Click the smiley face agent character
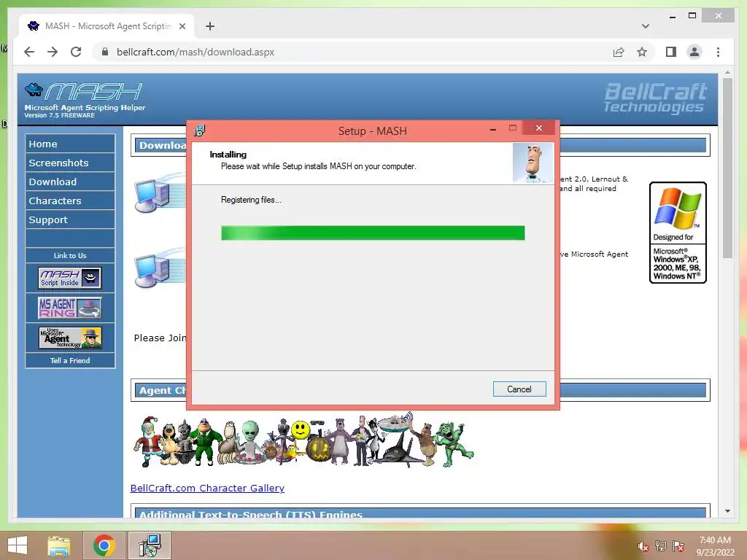The image size is (747, 560). [300, 430]
